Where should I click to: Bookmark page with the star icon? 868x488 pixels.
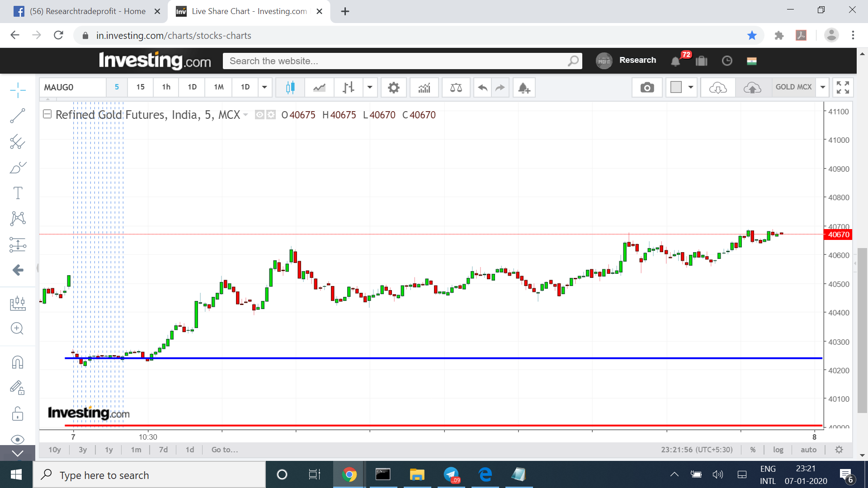[752, 35]
